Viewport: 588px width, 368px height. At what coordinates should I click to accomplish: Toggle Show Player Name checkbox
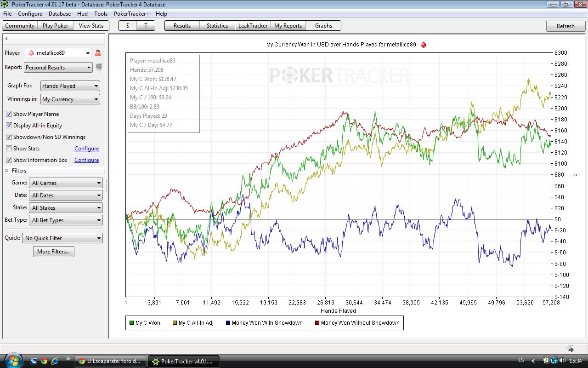pos(9,114)
